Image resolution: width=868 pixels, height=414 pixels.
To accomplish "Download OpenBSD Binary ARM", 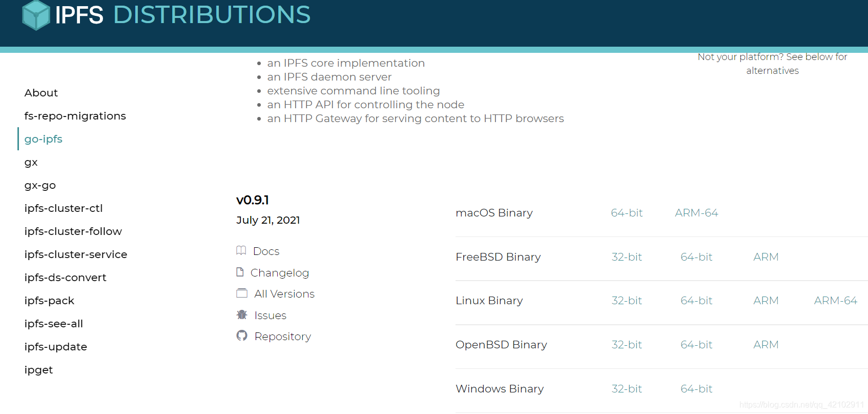I will (766, 345).
